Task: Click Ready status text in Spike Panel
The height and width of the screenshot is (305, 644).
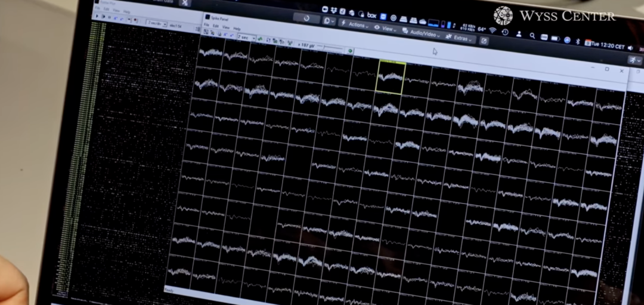Action: (169, 290)
